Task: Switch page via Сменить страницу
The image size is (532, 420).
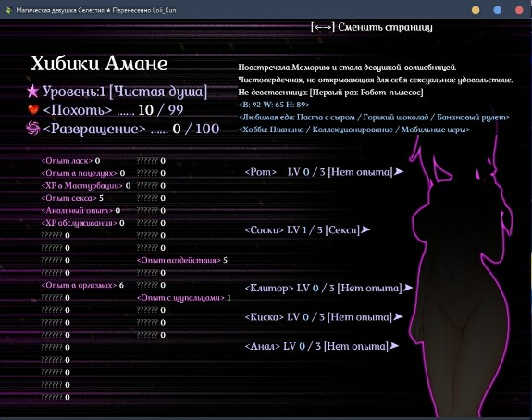Action: point(385,27)
